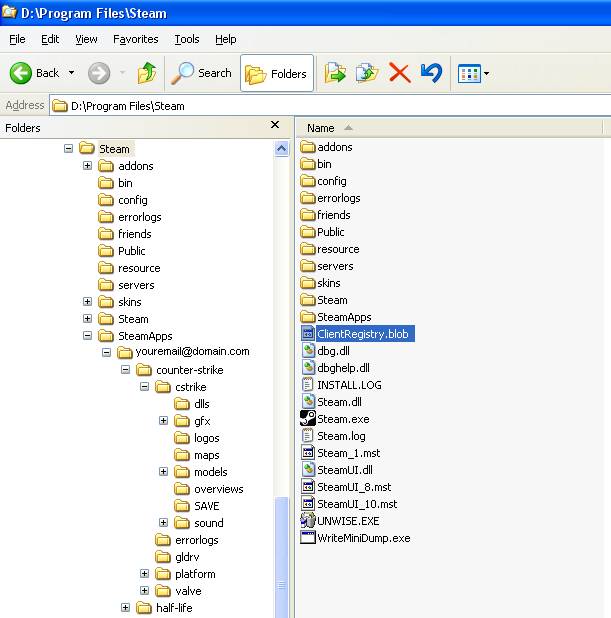Click the Copy To toolbar icon

coord(367,73)
